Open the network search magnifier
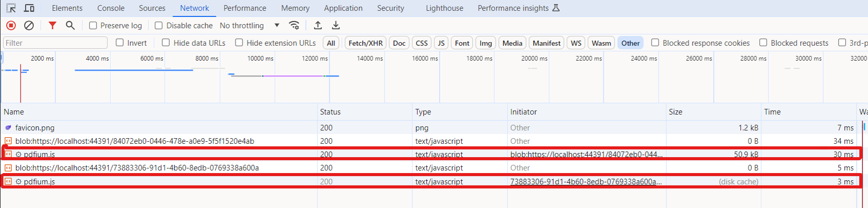The height and width of the screenshot is (208, 868). coord(70,25)
